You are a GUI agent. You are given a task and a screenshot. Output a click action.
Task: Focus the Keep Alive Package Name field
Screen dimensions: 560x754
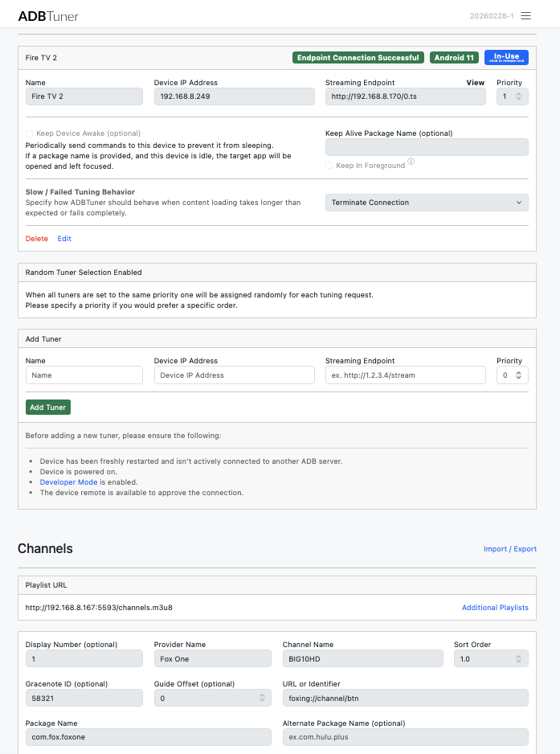coord(426,147)
